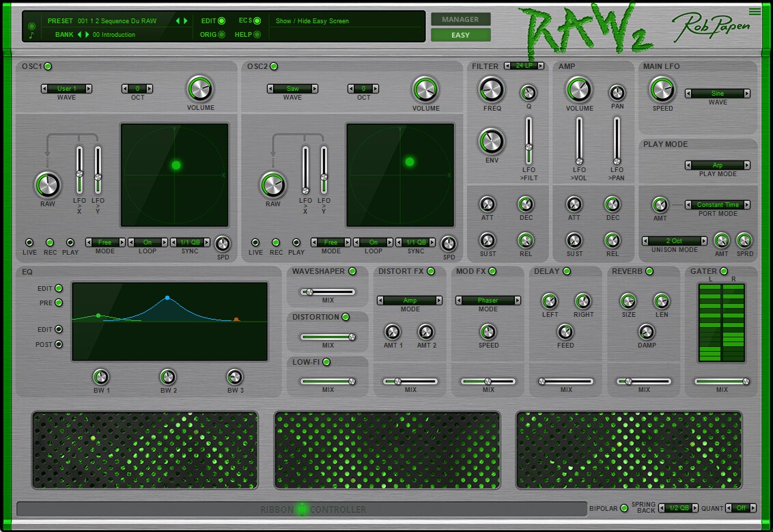Go to the next preset arrow
Viewport: 773px width, 532px height.
pyautogui.click(x=186, y=20)
